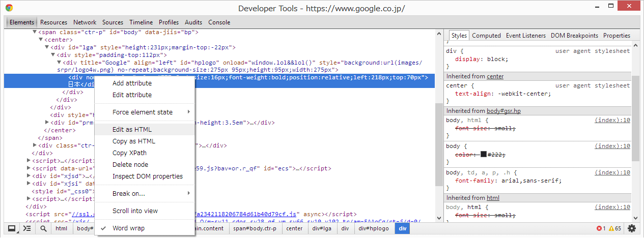
Task: Click the highlighted 'div' breadcrumb
Action: point(402,228)
